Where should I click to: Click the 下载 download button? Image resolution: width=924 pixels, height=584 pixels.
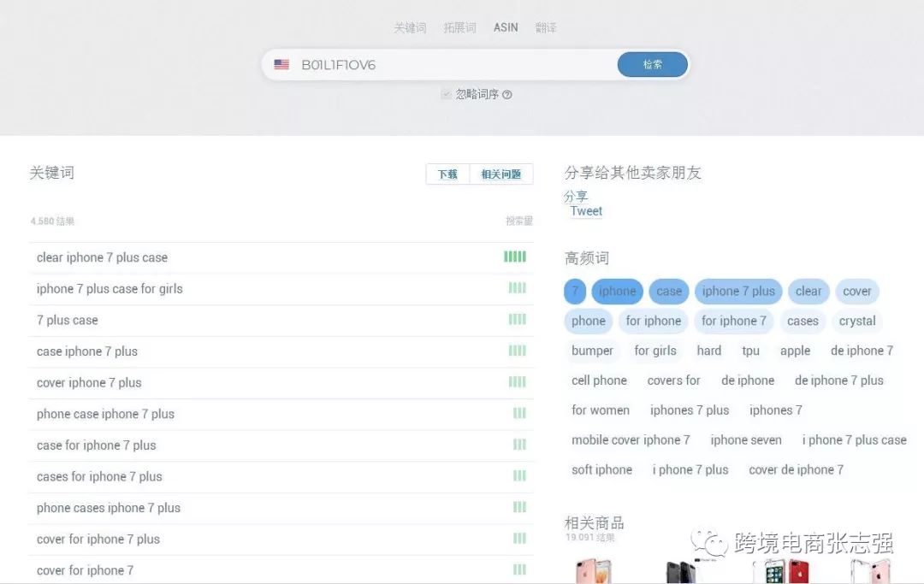coord(447,174)
